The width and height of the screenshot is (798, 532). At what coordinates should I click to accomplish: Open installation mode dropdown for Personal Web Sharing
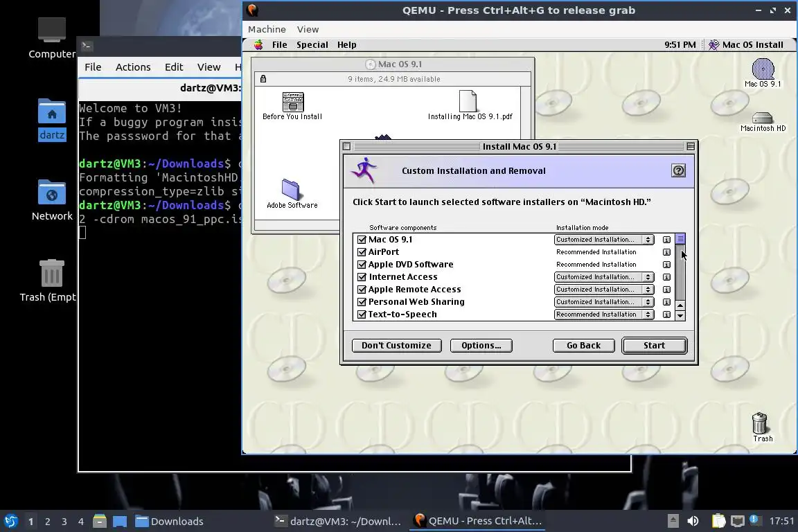click(603, 302)
